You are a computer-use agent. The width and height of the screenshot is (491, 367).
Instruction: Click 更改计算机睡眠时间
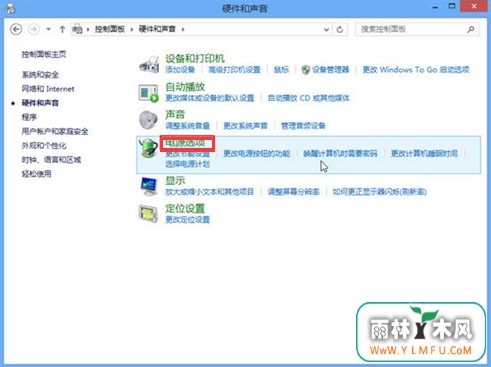click(x=424, y=154)
